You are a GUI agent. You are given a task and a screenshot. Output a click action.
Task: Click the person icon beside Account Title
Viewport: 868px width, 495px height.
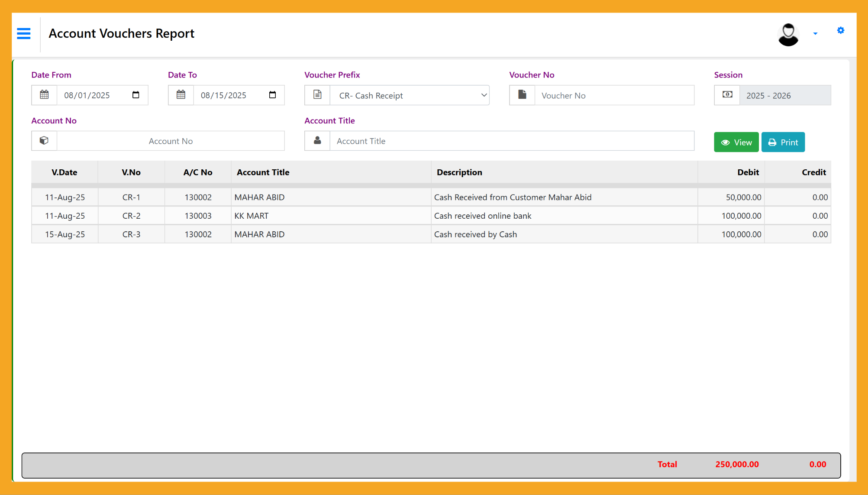click(317, 141)
